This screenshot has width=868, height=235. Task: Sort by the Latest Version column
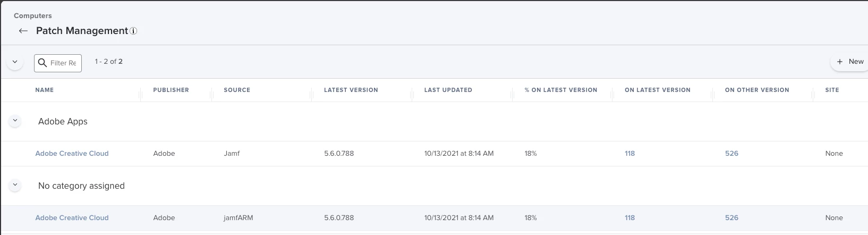351,90
